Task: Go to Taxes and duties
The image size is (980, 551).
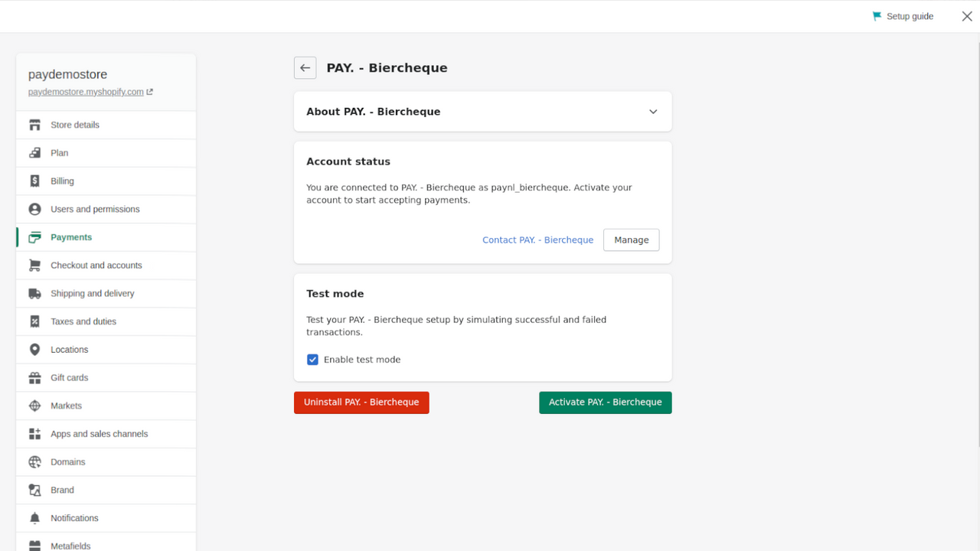Action: click(x=106, y=321)
